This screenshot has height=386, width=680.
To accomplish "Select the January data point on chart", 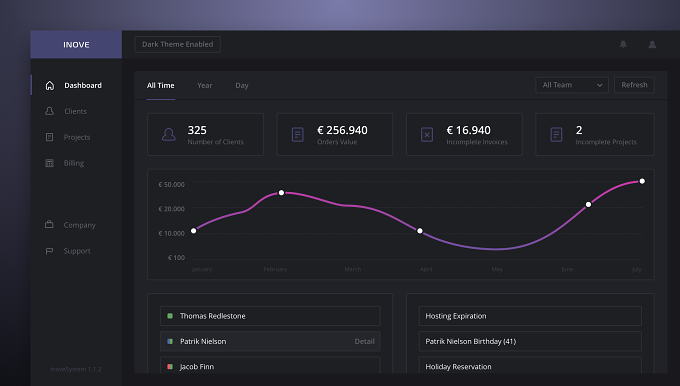I will (x=193, y=231).
